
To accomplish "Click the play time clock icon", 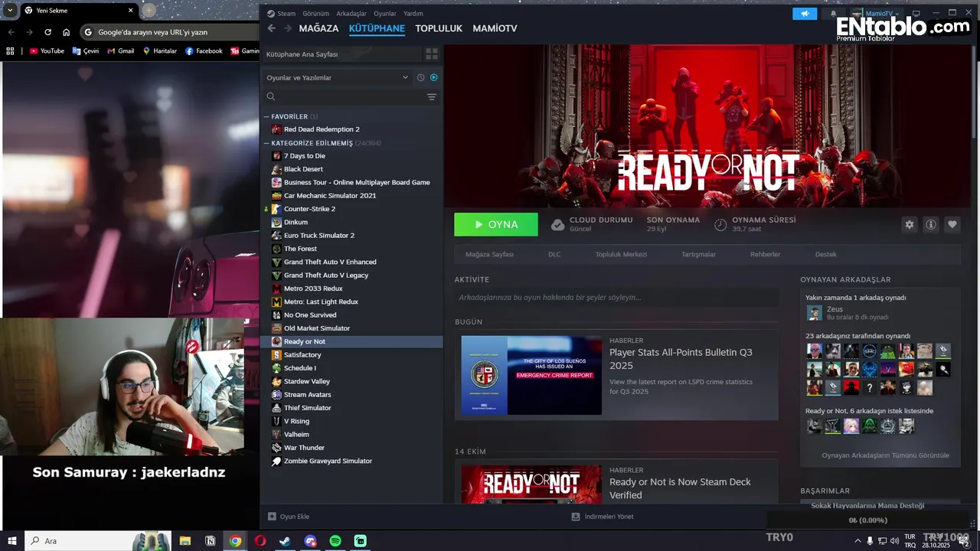I will coord(720,224).
